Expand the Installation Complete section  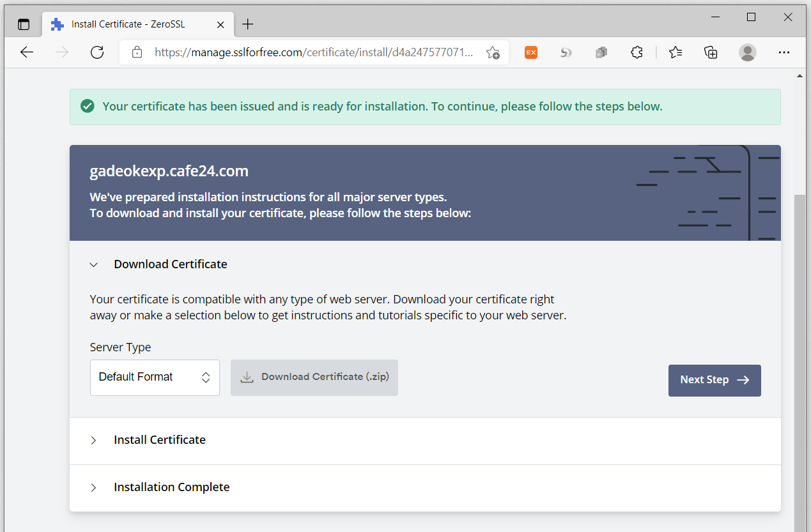(94, 487)
